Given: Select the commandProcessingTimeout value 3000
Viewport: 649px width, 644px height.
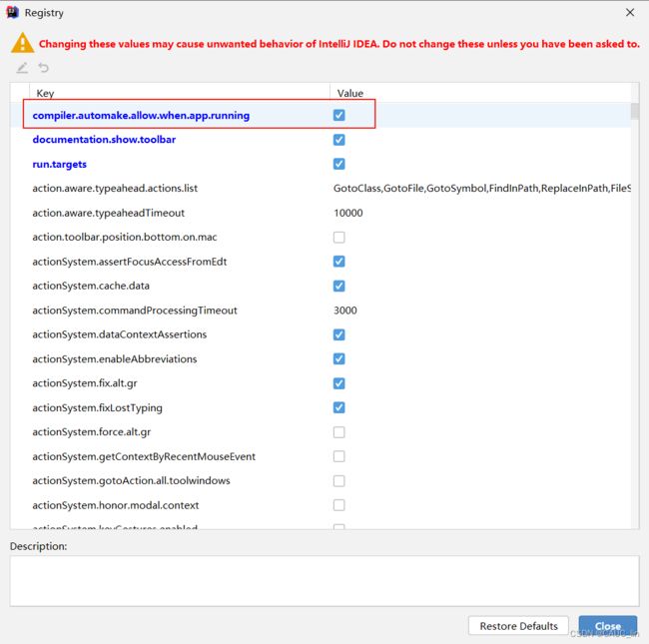Looking at the screenshot, I should coord(345,311).
